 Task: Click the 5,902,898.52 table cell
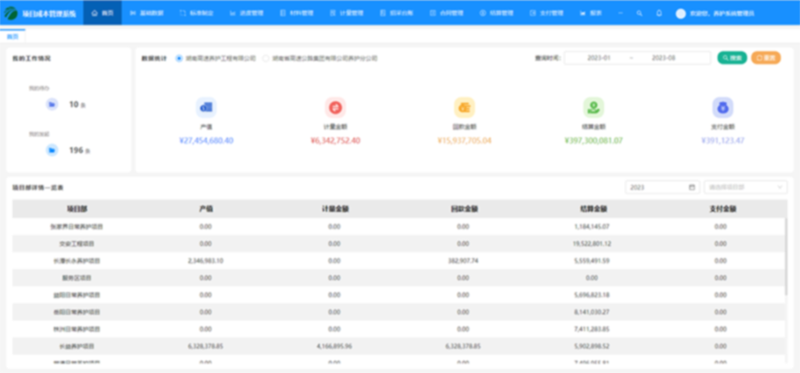(592, 346)
